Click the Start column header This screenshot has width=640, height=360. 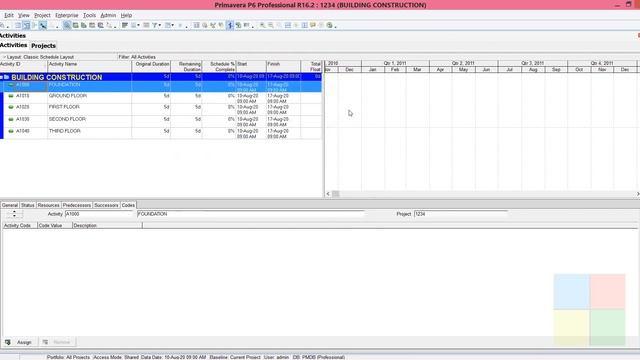coord(251,67)
